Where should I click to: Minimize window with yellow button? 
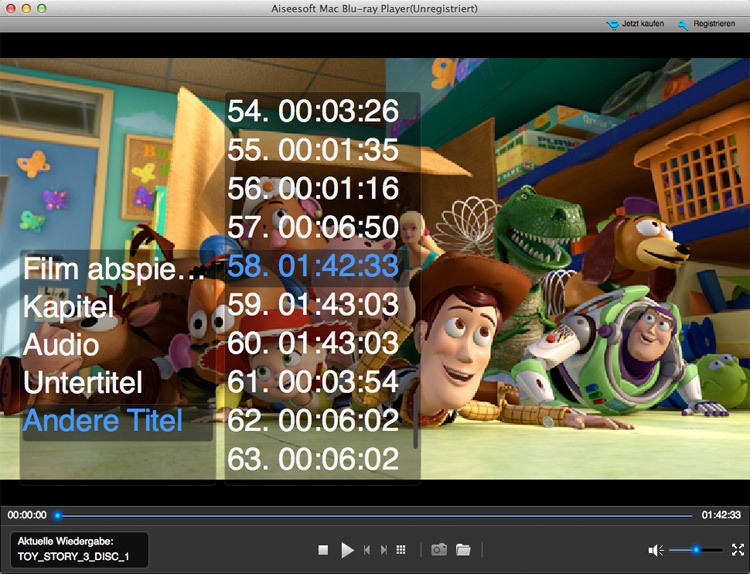[x=26, y=8]
